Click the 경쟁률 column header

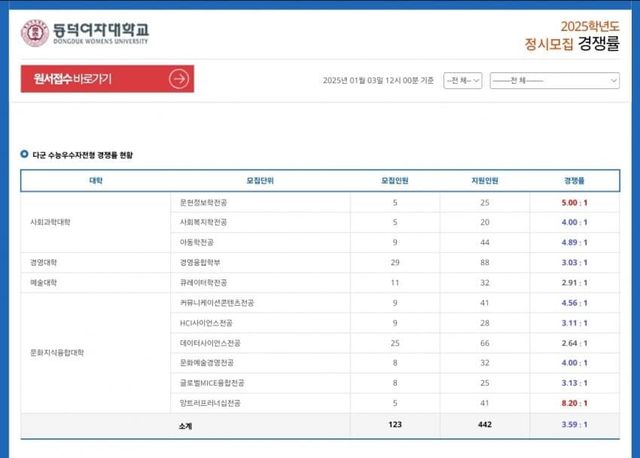click(574, 181)
